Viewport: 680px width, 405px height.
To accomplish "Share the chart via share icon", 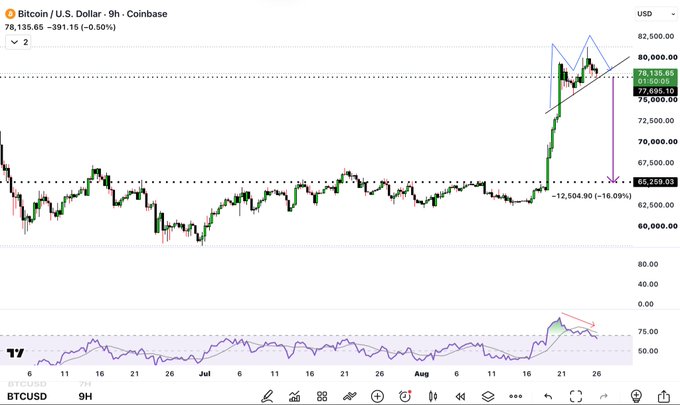I will pos(664,396).
